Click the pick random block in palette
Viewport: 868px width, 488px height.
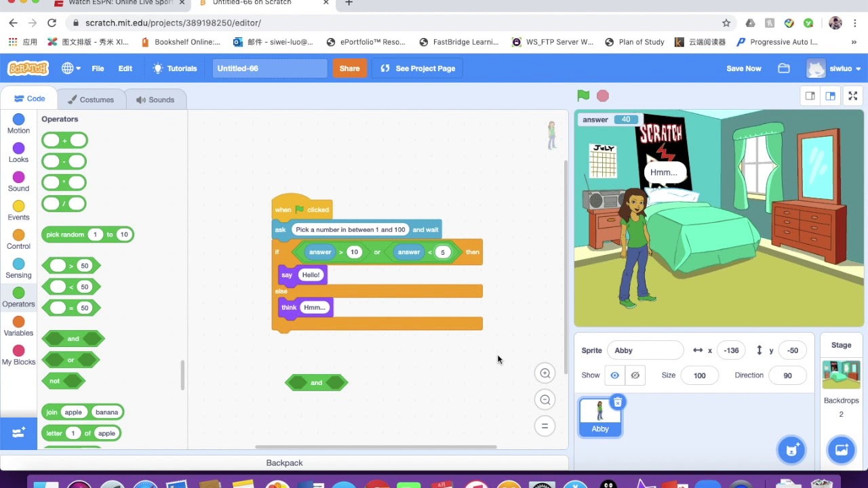(x=87, y=235)
